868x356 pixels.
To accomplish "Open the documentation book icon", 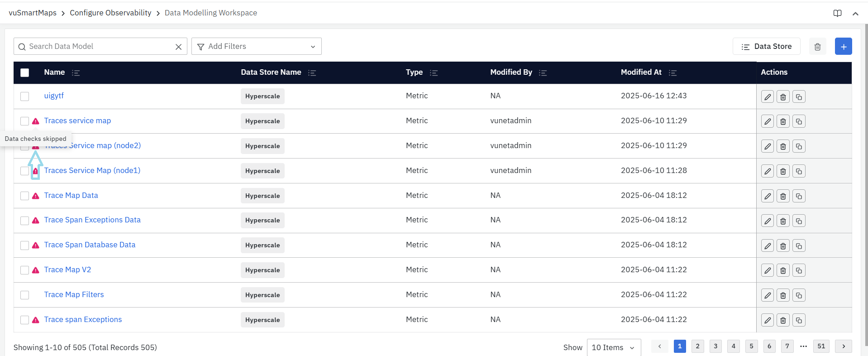I will [x=837, y=13].
